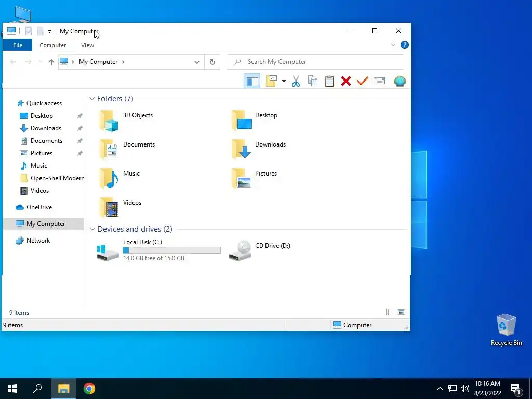The width and height of the screenshot is (532, 399).
Task: Toggle the navigation pane toolbar button
Action: coord(252,81)
